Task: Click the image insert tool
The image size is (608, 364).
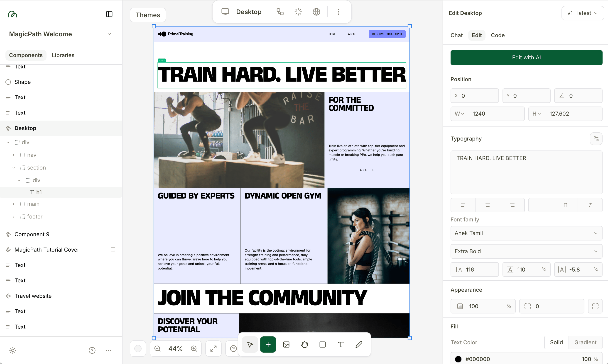Action: [286, 344]
